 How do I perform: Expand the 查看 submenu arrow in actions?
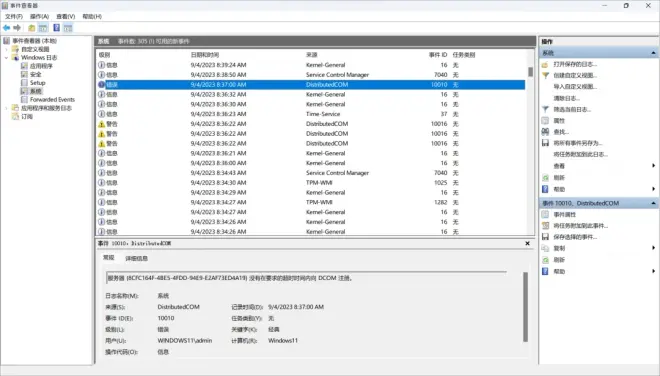point(653,165)
